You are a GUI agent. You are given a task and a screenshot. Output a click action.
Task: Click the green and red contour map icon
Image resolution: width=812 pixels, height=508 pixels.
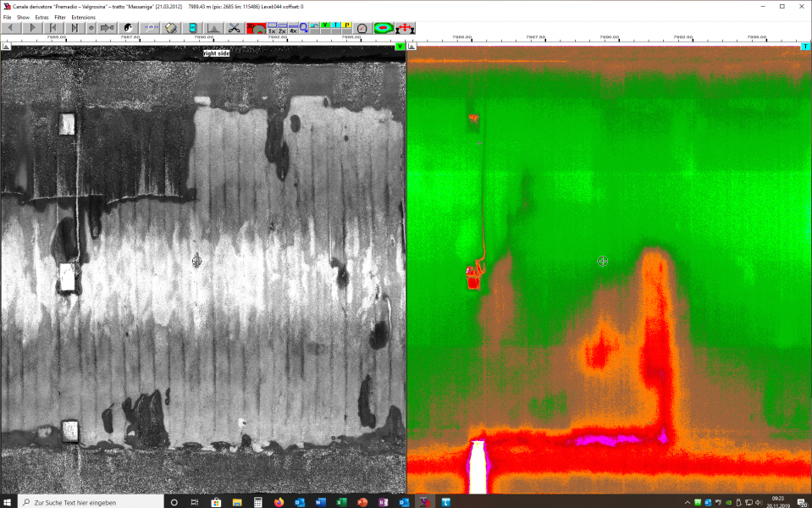pos(384,28)
